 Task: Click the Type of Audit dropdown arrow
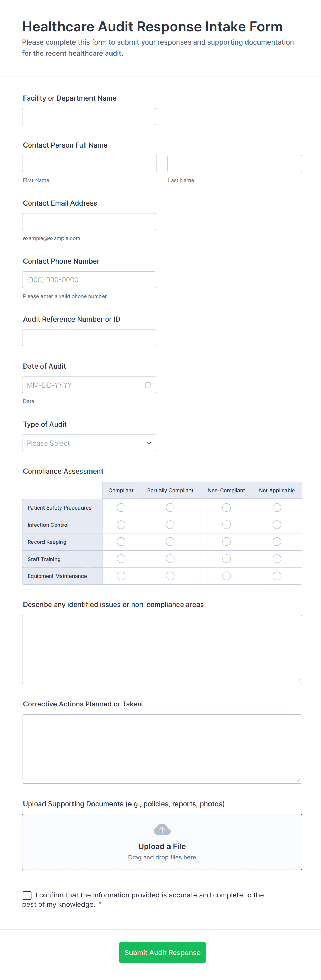tap(149, 443)
